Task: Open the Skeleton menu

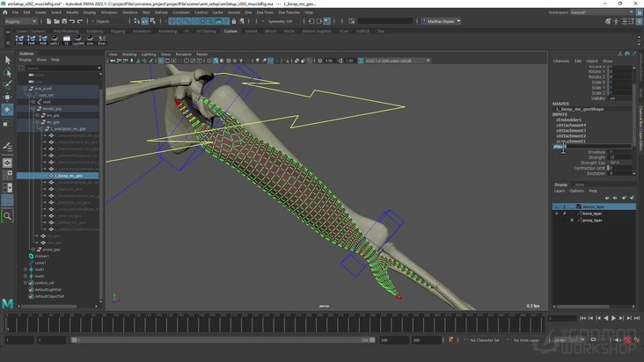Action: 130,12
